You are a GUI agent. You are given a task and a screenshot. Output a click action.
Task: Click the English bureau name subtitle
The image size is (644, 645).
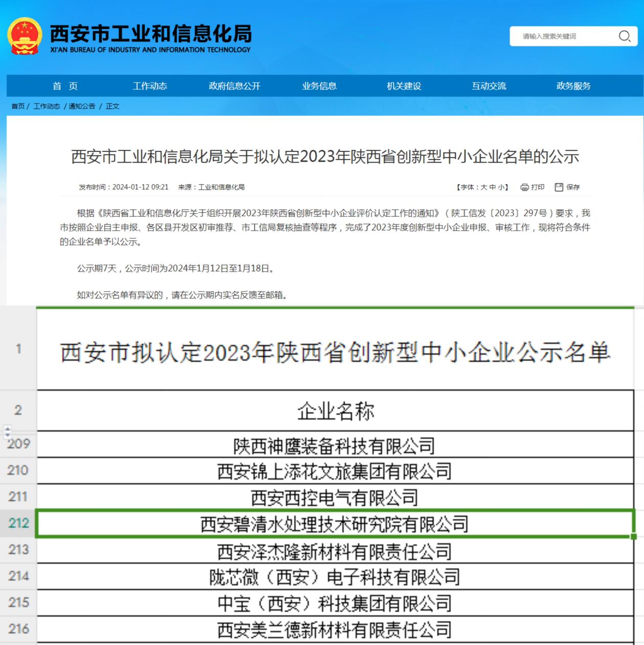tap(150, 50)
